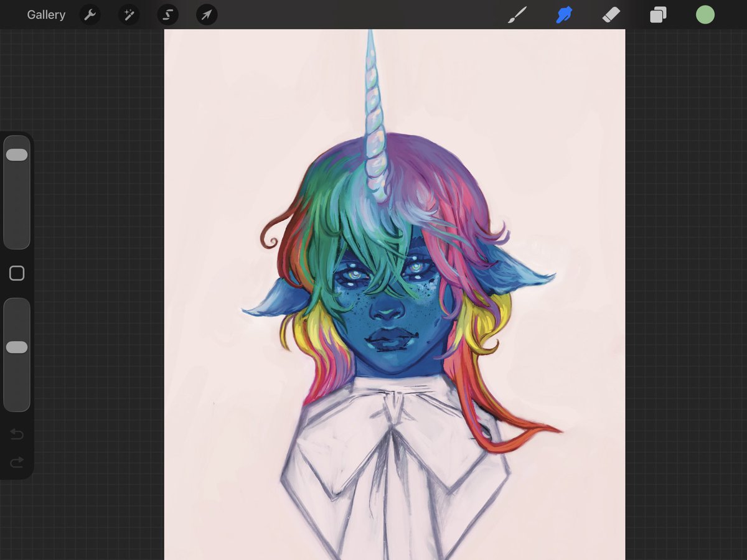Open the Gallery view
The image size is (747, 560).
click(x=46, y=15)
